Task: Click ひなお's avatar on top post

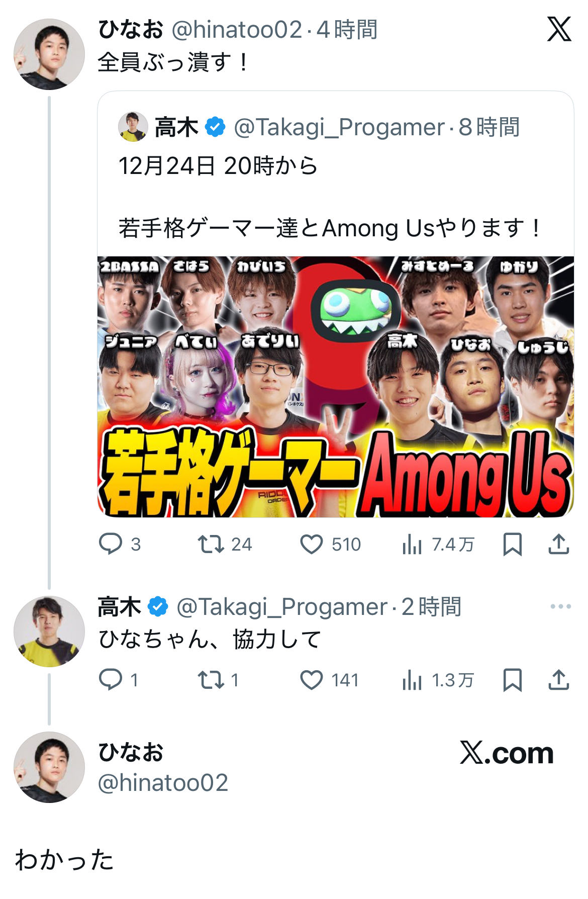Action: tap(49, 54)
